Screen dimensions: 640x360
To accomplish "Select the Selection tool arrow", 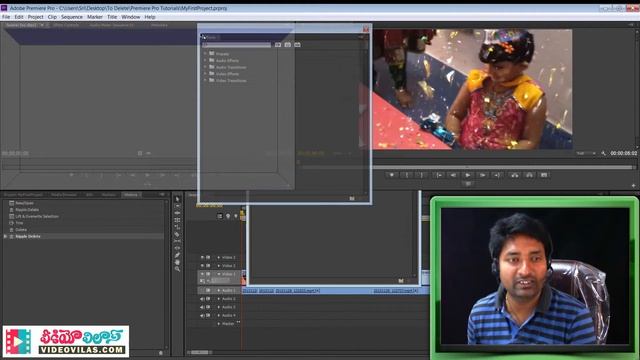I will point(177,199).
